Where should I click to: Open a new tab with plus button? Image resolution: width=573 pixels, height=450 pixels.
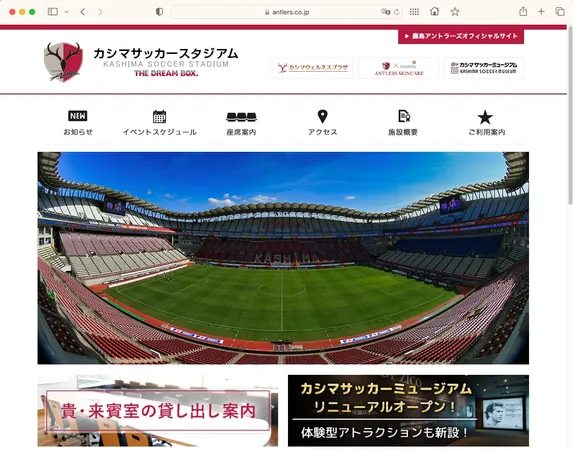[541, 12]
